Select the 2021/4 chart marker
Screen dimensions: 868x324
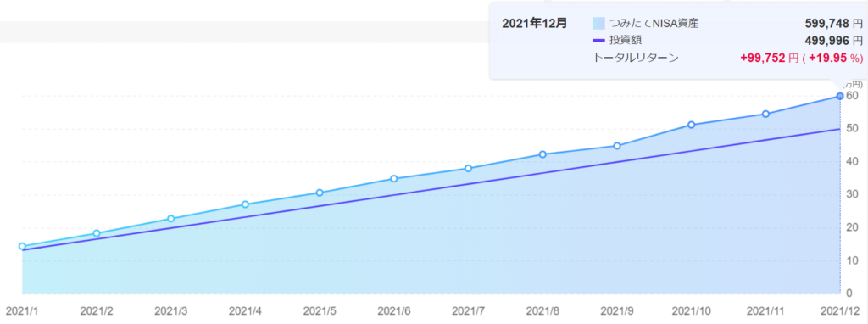click(245, 204)
